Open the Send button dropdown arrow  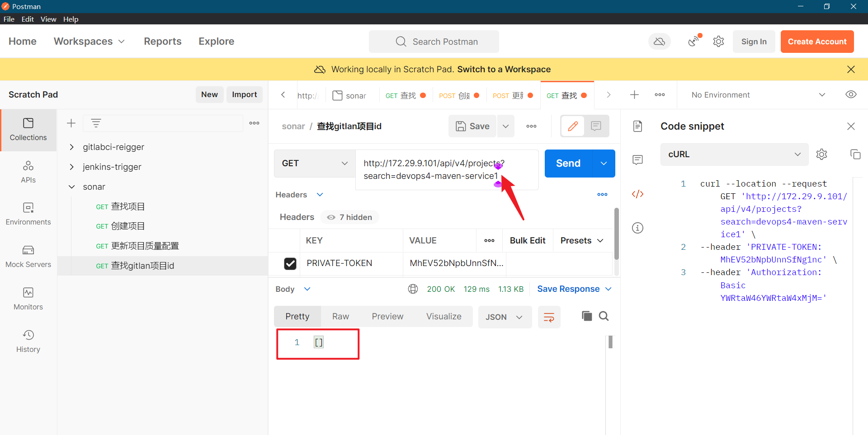(604, 164)
